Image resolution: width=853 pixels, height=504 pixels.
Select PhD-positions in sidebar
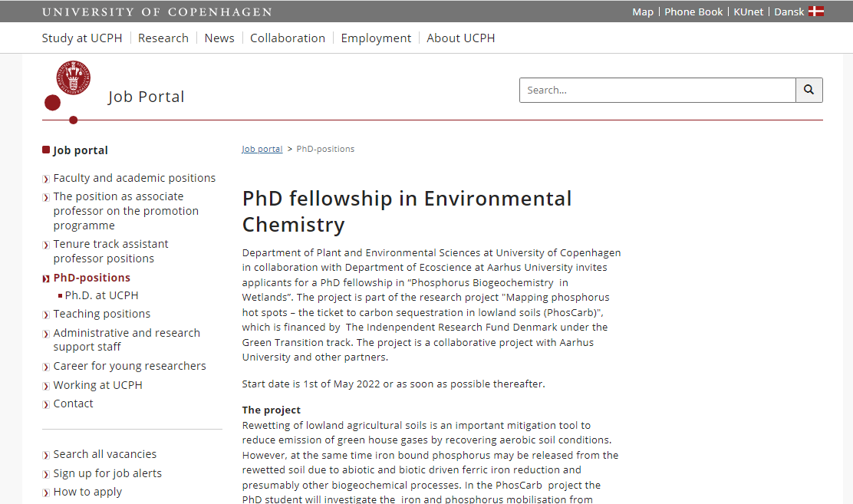pyautogui.click(x=92, y=278)
